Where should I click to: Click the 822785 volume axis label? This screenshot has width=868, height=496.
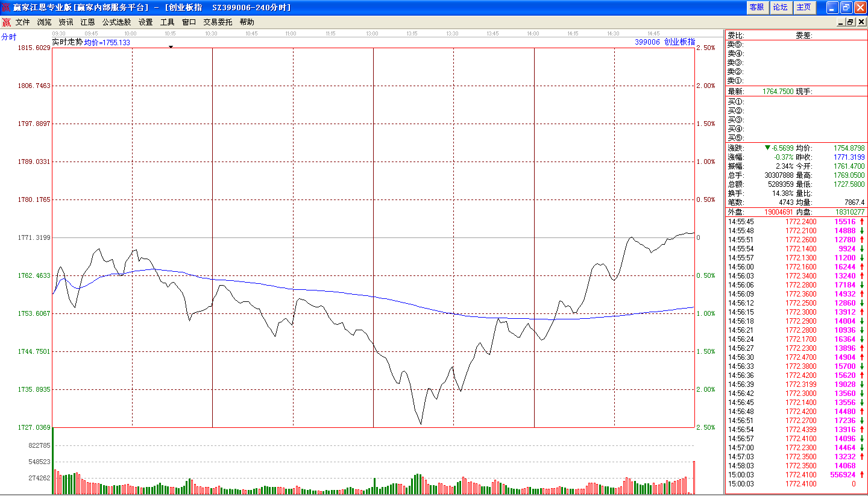pyautogui.click(x=39, y=445)
